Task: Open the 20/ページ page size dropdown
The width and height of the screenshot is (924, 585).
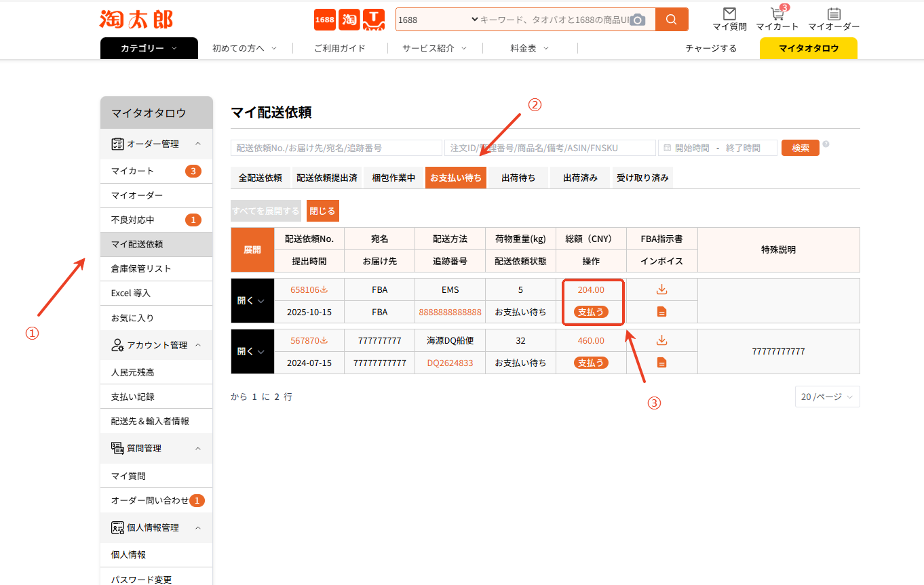Action: (x=827, y=397)
